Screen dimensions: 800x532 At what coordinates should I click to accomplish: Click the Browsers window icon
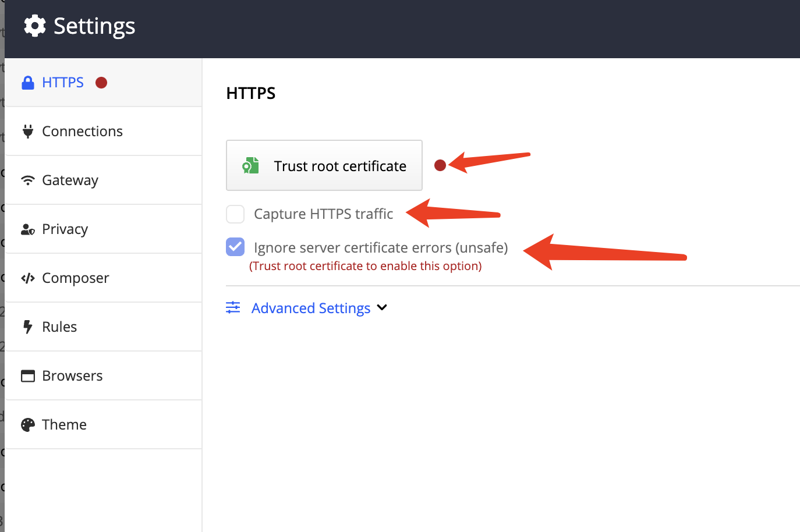pos(27,376)
